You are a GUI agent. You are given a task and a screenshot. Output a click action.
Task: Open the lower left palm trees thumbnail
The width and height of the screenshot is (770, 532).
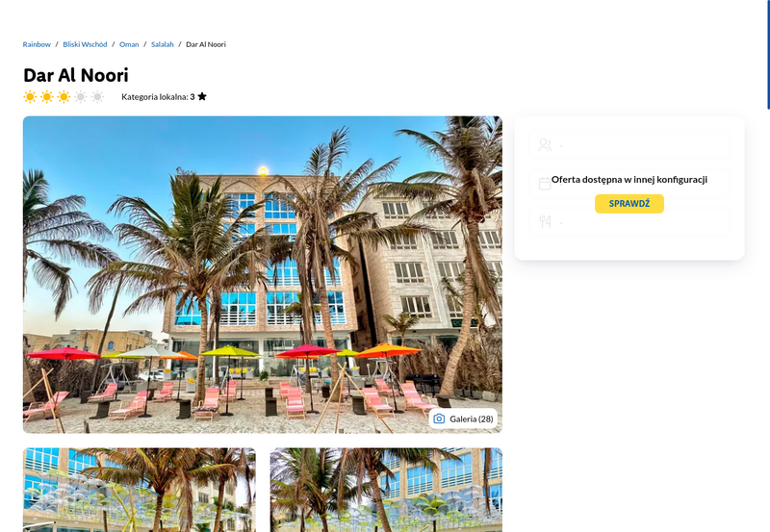tap(140, 490)
